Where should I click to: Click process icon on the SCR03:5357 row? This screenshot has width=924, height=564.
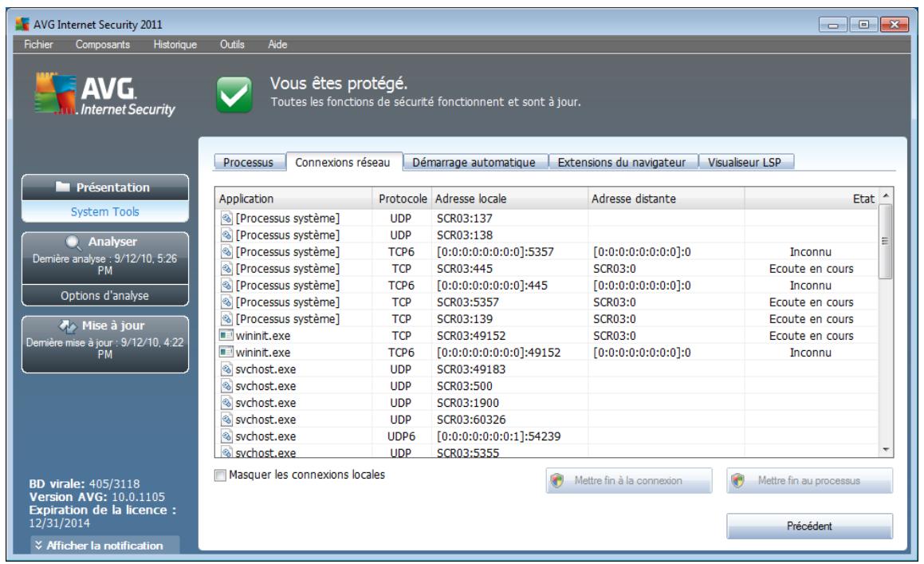(x=226, y=302)
